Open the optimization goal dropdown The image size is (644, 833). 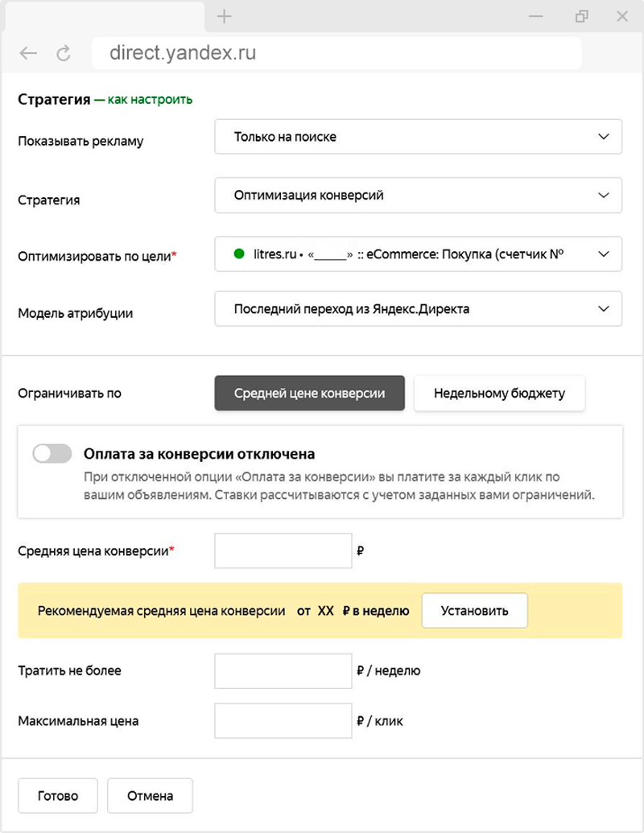pos(418,254)
